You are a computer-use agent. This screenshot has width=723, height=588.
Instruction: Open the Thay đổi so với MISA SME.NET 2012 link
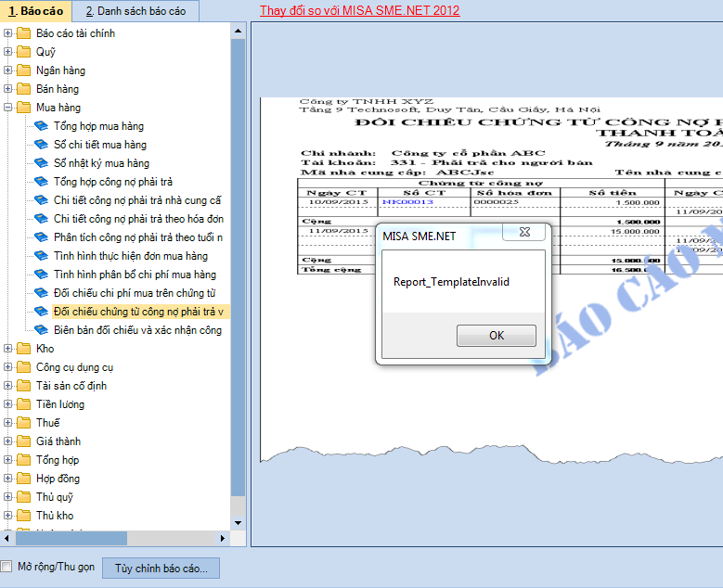click(x=359, y=11)
